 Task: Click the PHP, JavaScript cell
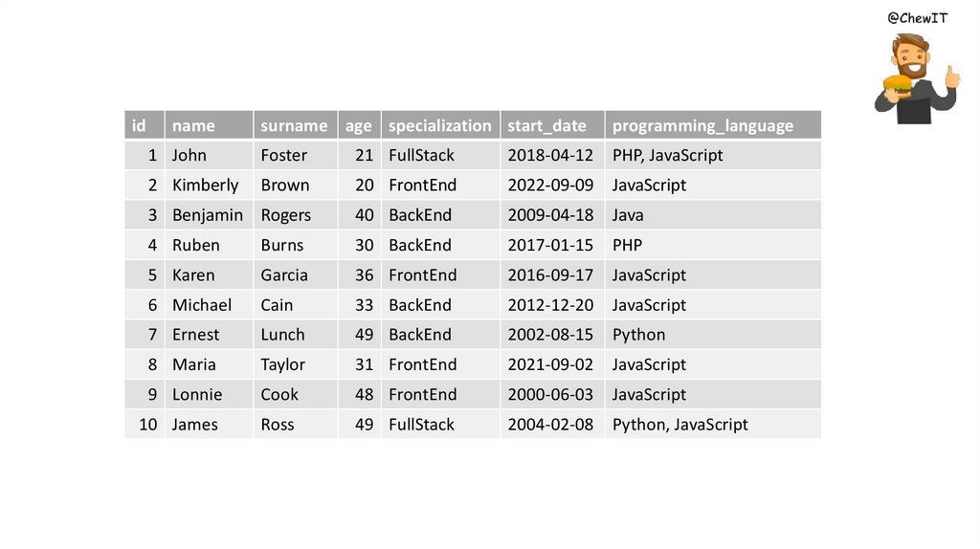coord(667,155)
